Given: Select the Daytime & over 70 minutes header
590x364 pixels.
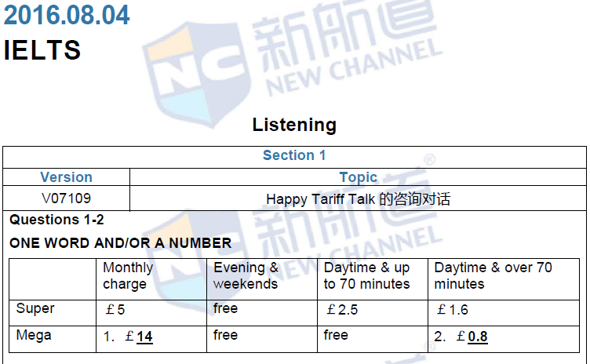Looking at the screenshot, I should 493,275.
